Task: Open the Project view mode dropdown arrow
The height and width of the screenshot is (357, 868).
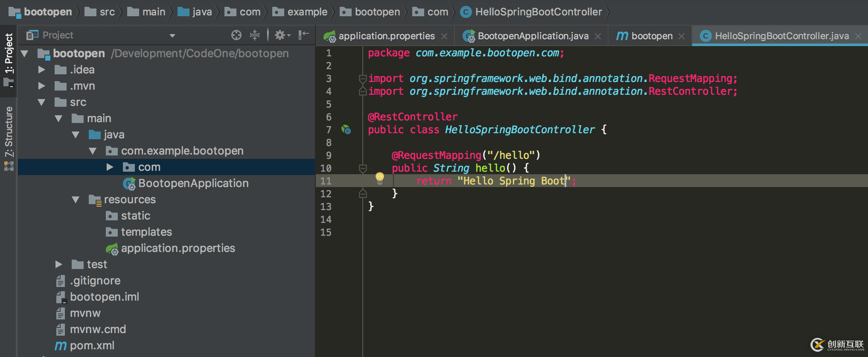Action: pyautogui.click(x=172, y=35)
